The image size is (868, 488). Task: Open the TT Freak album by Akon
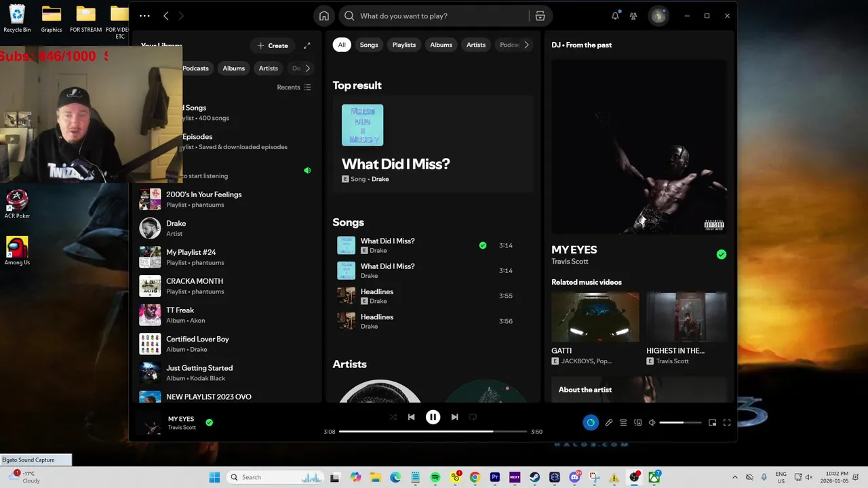(227, 315)
